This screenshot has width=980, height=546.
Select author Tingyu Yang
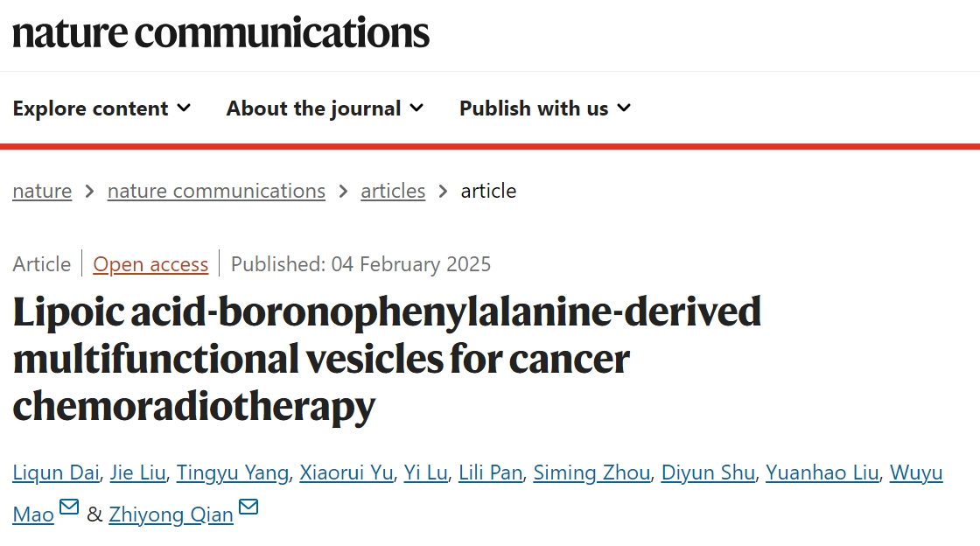coord(232,473)
